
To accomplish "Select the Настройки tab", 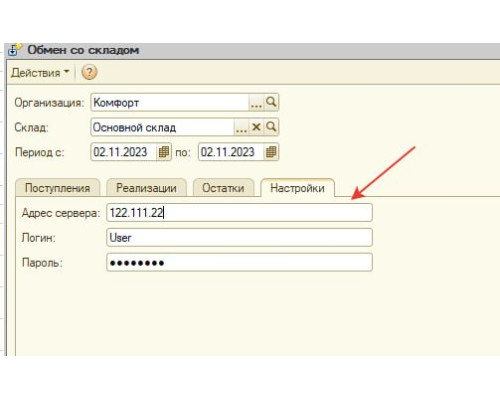I will [x=297, y=188].
